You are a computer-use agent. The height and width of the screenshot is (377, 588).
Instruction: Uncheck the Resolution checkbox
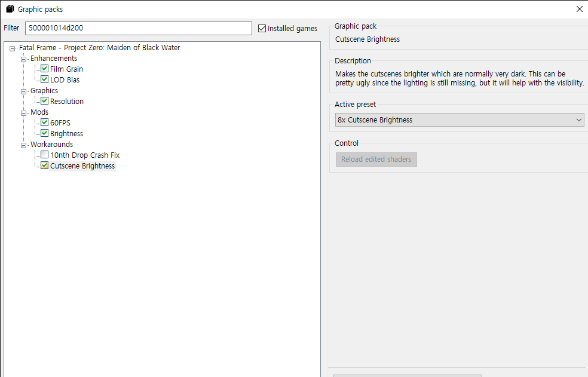tap(45, 101)
